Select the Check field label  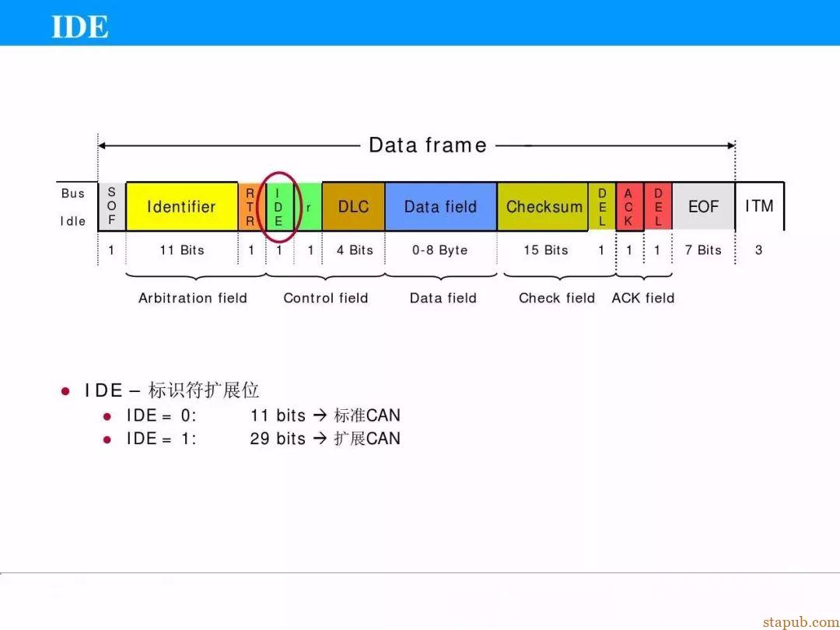pyautogui.click(x=557, y=298)
